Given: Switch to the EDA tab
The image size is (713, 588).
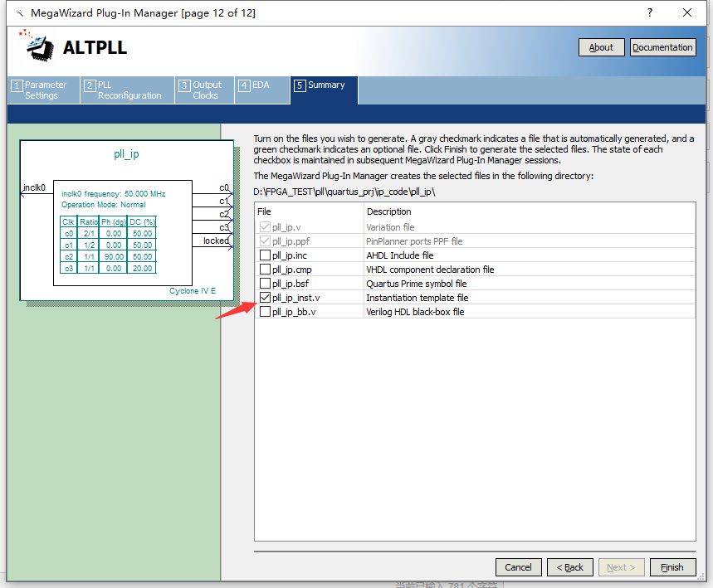Looking at the screenshot, I should click(262, 90).
